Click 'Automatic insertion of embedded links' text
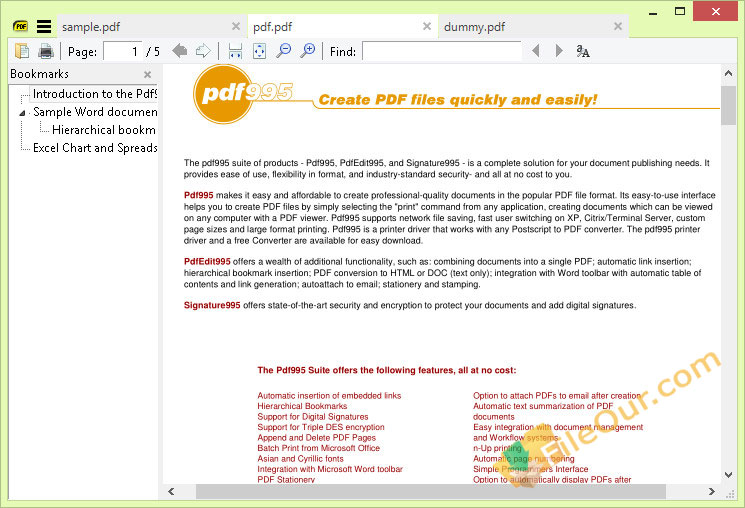The width and height of the screenshot is (745, 508). (x=329, y=395)
